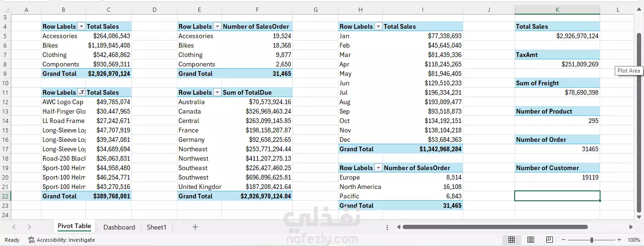Select Dec sales $53,684,363

pos(423,139)
